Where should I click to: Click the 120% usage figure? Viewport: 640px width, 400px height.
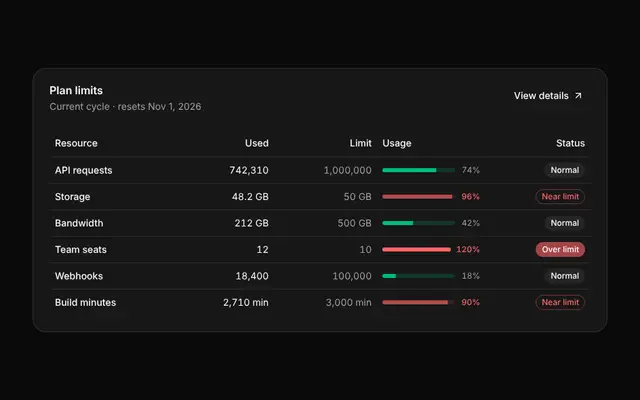pos(468,249)
